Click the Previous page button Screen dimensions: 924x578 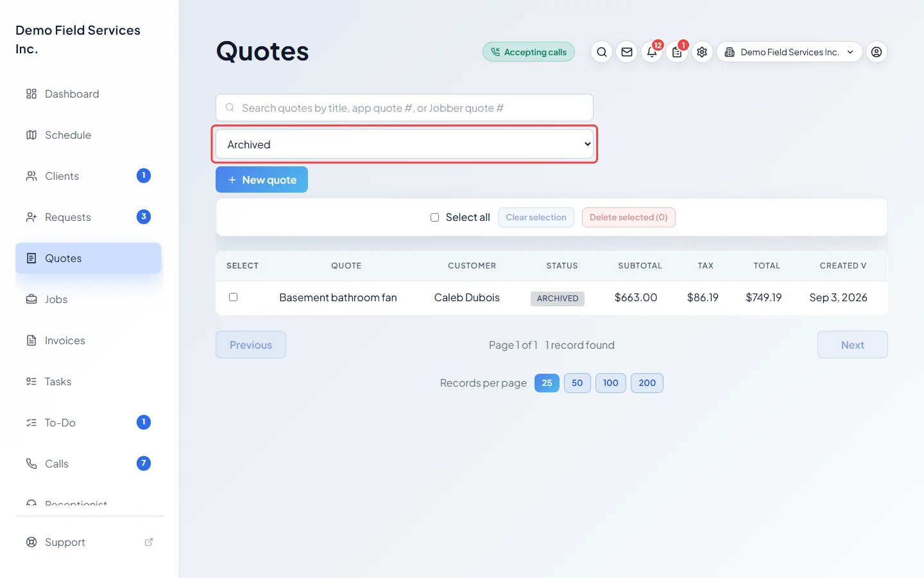(x=251, y=345)
